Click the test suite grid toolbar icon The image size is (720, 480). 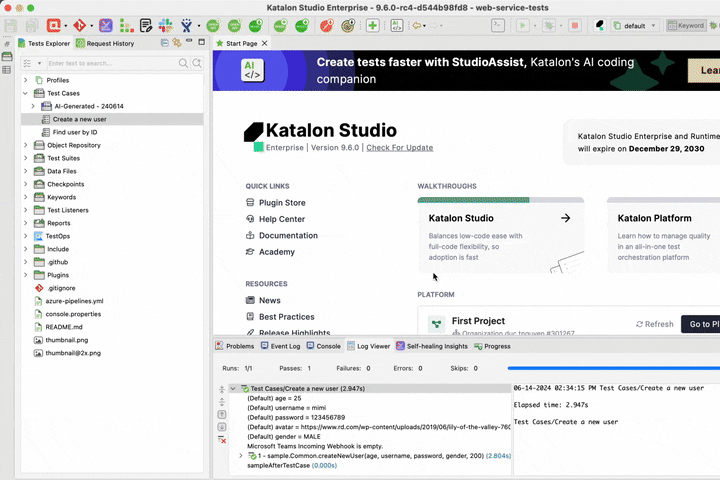coord(126,25)
